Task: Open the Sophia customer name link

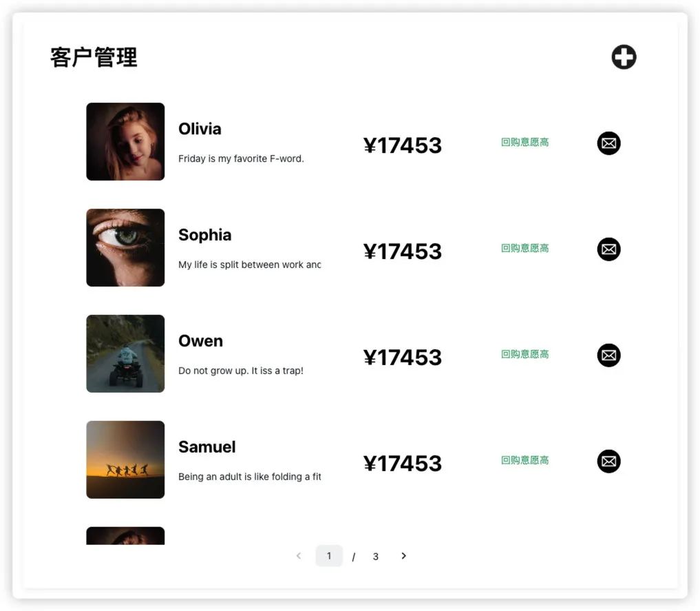Action: (204, 235)
